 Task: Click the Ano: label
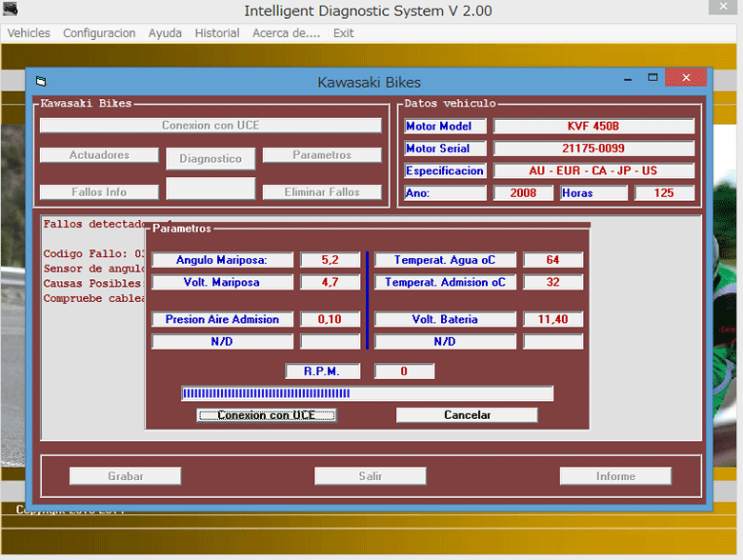point(446,192)
